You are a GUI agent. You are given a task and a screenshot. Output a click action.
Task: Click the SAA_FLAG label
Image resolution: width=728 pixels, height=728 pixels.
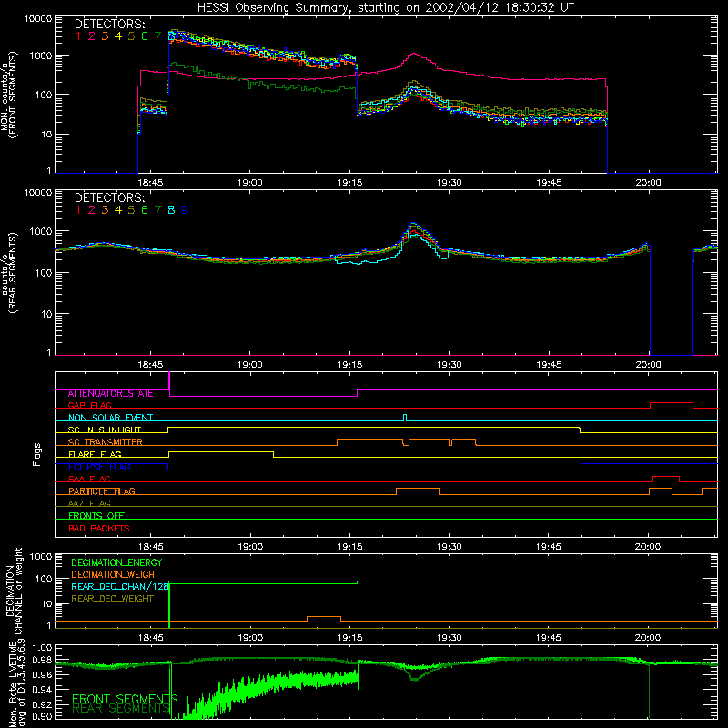(89, 479)
